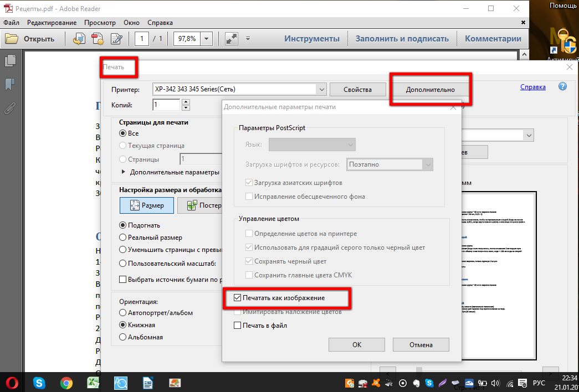Viewport: 579px width, 392px height.
Task: Open the 'Комментарии' pane
Action: [x=493, y=38]
